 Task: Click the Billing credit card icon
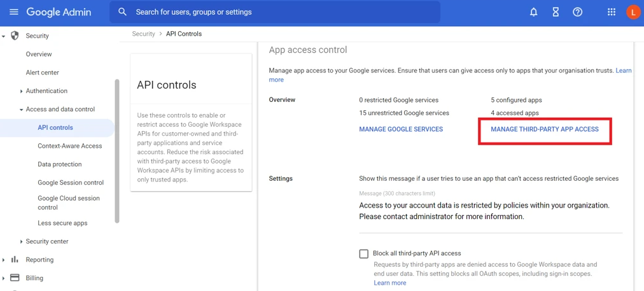pos(15,278)
